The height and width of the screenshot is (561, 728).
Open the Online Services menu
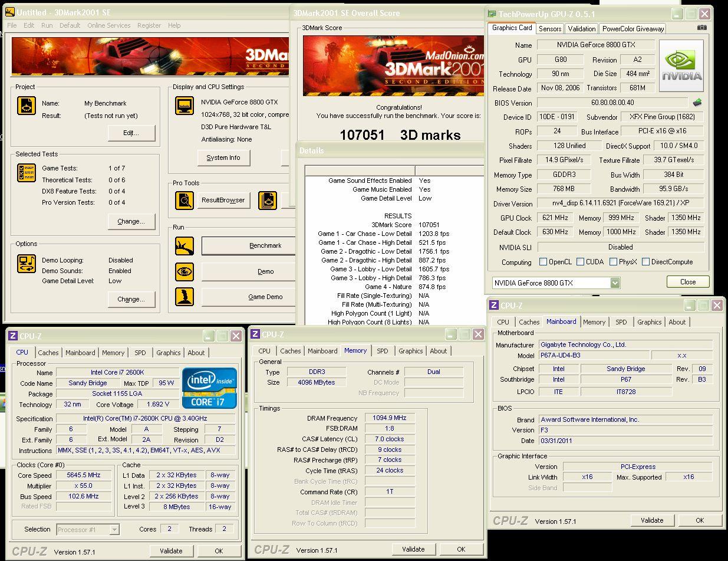[x=109, y=25]
